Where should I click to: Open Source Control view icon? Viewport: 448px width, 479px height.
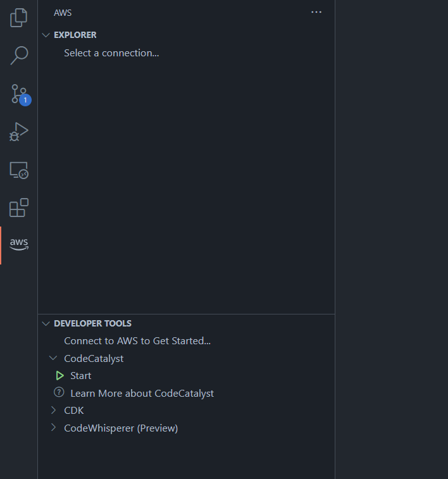pos(19,94)
